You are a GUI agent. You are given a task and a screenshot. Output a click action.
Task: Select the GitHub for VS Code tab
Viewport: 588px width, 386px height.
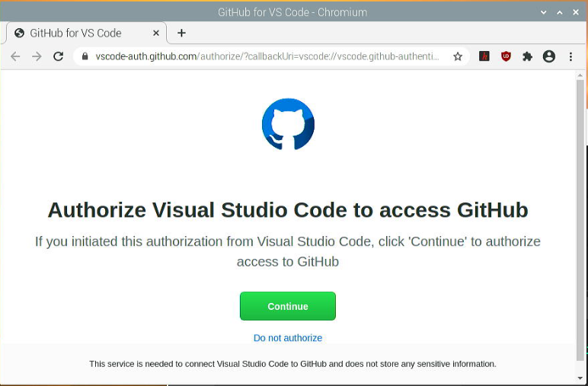click(x=86, y=33)
